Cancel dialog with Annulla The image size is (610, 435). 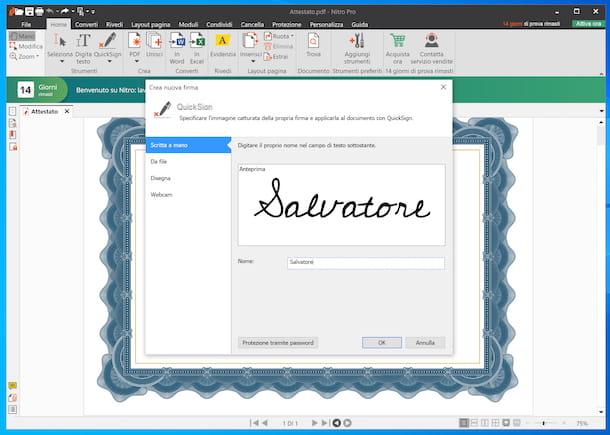click(425, 343)
